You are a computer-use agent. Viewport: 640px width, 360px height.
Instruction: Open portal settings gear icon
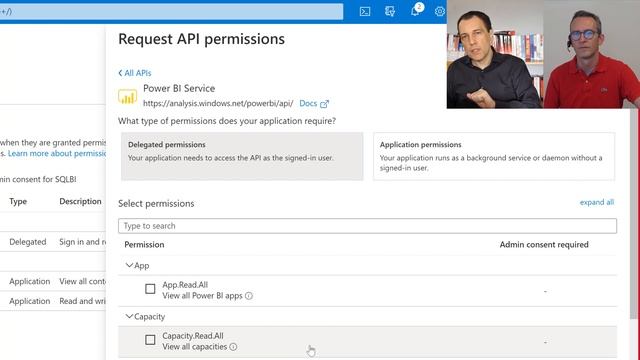(440, 11)
